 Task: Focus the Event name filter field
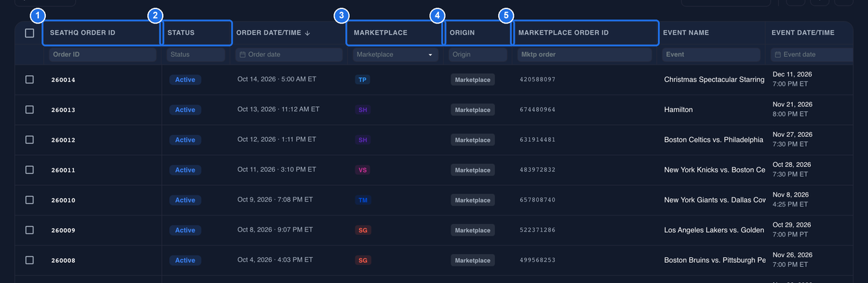(711, 54)
